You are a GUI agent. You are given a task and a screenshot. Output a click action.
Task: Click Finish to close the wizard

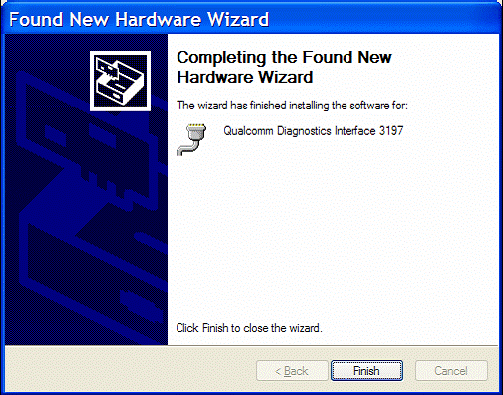click(x=367, y=370)
